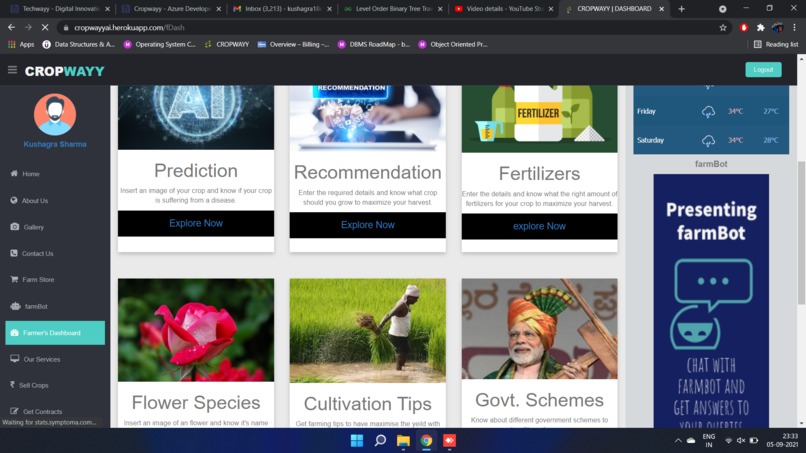Open Overview - Billing bookmark

click(x=293, y=45)
